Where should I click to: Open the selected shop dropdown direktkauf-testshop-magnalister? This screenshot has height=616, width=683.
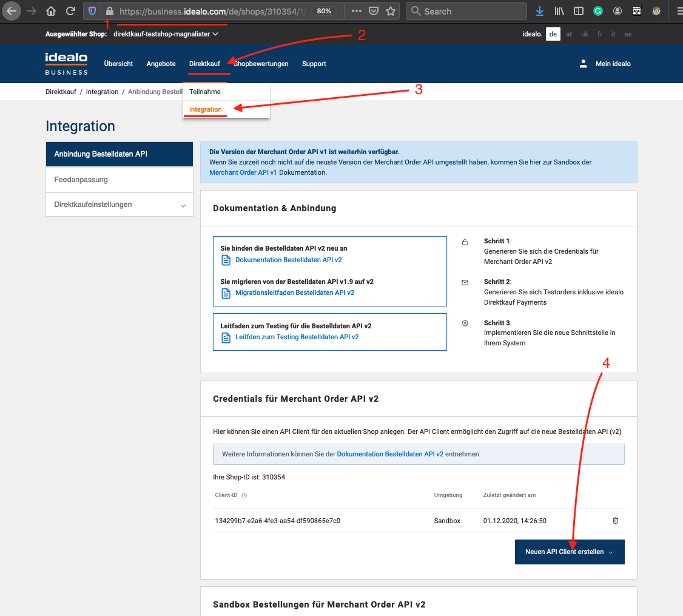click(166, 34)
